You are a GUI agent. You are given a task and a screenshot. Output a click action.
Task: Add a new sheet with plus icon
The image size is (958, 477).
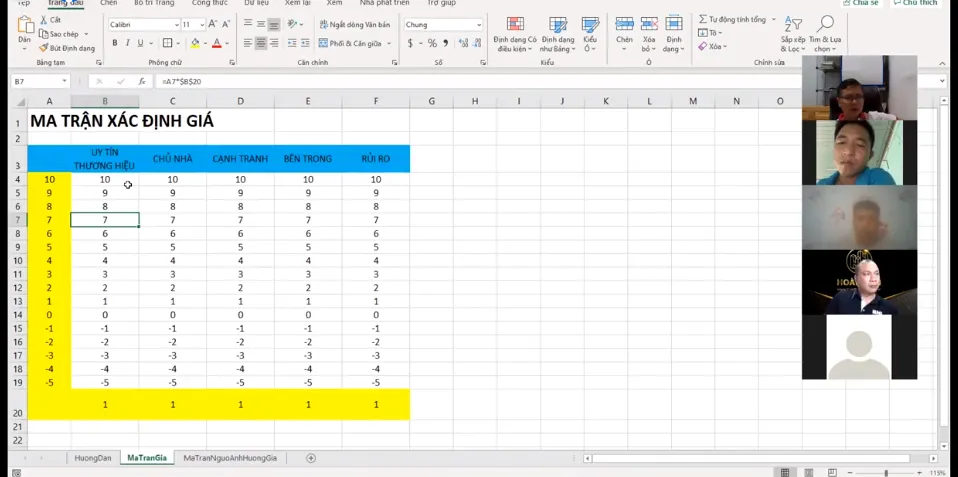tap(311, 458)
